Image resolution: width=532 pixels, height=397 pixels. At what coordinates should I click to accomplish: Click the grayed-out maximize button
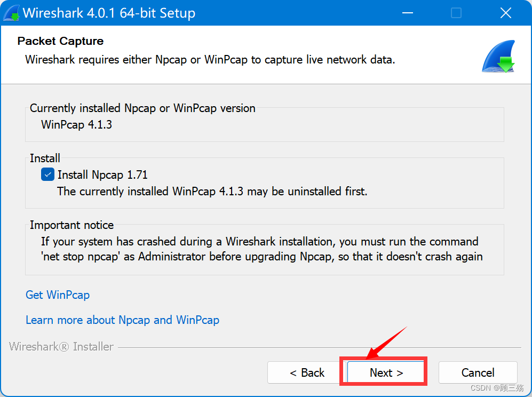456,13
